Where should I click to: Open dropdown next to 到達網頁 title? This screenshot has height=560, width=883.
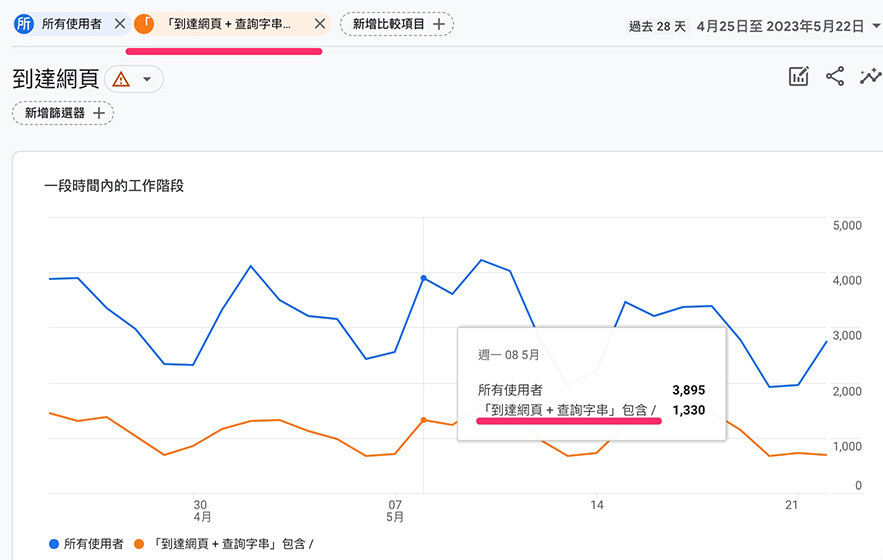click(147, 79)
